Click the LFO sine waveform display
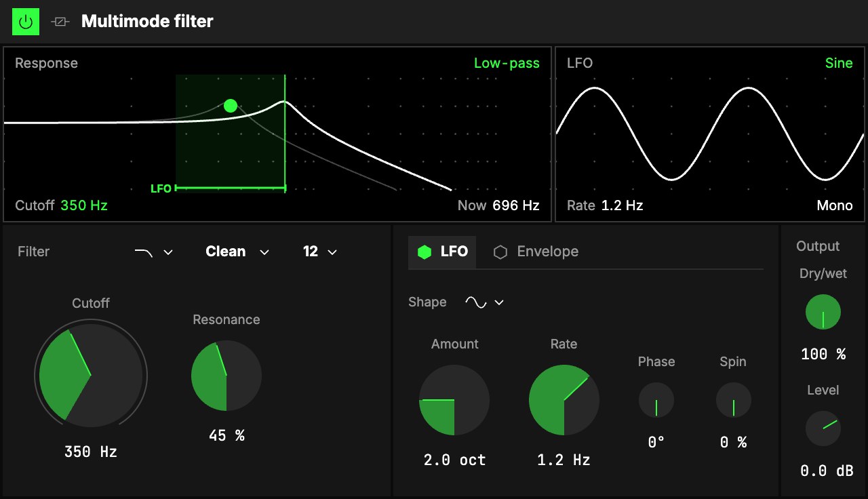 point(710,133)
